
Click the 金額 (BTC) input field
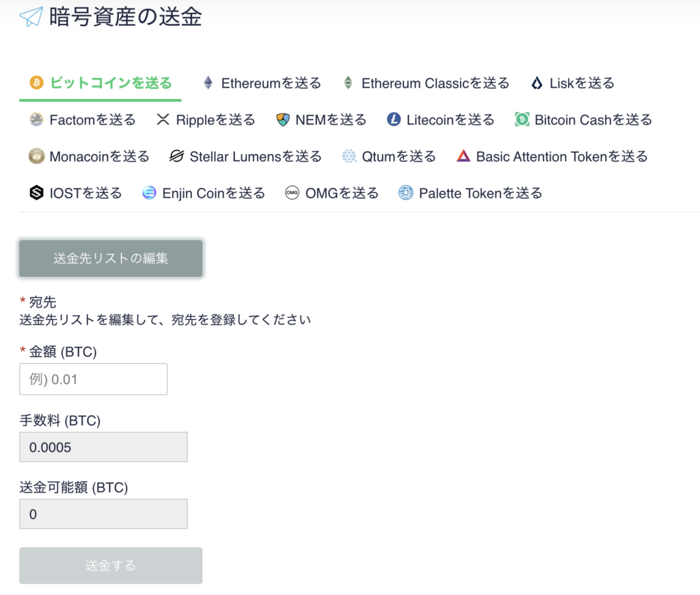coord(93,378)
